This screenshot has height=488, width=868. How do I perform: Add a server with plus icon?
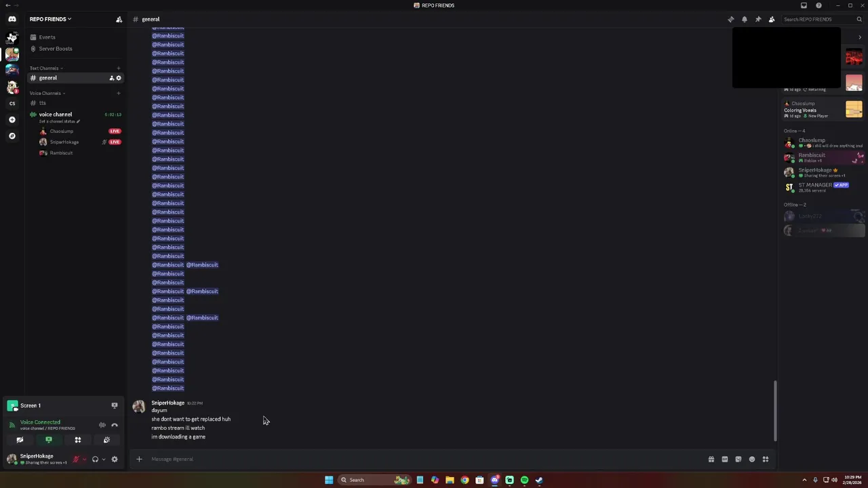tap(12, 119)
